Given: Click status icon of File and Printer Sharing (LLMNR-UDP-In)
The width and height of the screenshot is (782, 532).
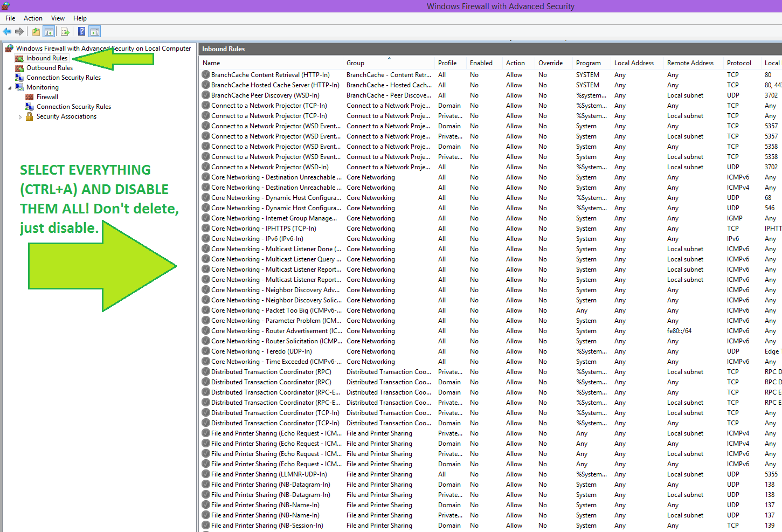Looking at the screenshot, I should [x=206, y=474].
